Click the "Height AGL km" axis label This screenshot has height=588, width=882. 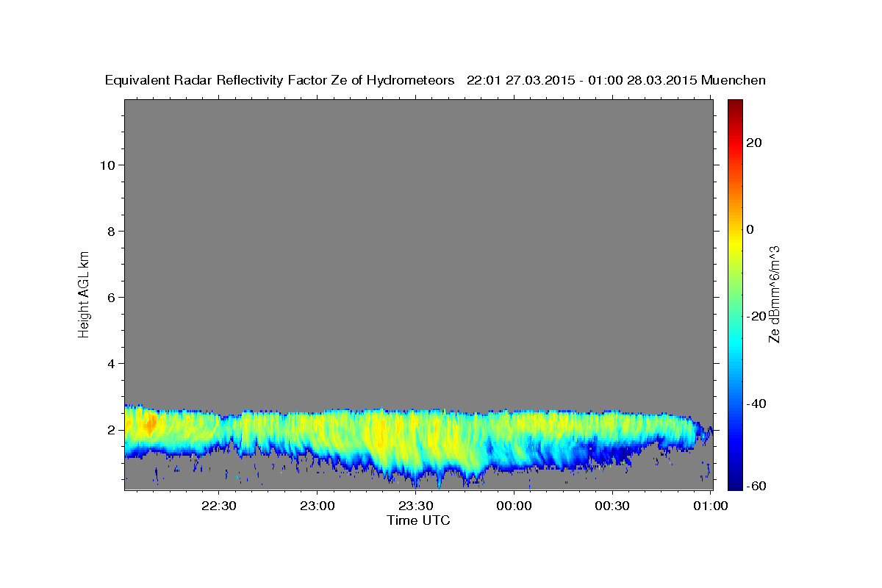84,294
